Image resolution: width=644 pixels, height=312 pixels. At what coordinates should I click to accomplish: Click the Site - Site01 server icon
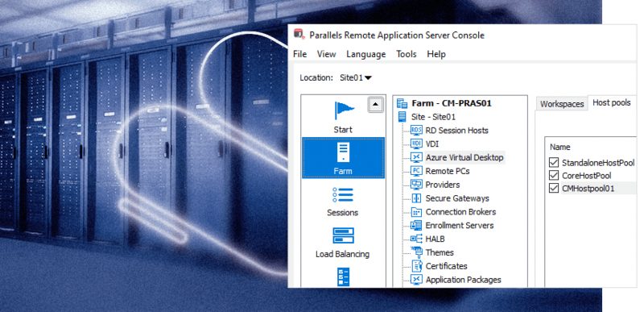click(402, 117)
